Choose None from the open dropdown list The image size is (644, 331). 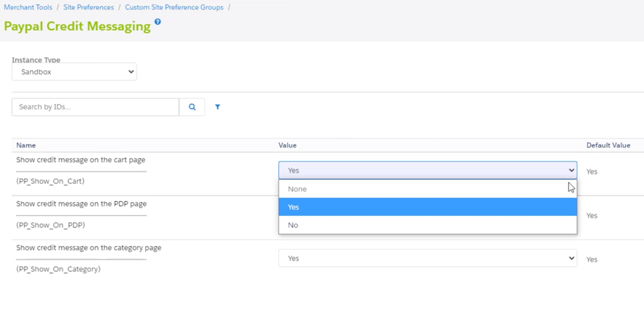tap(297, 189)
